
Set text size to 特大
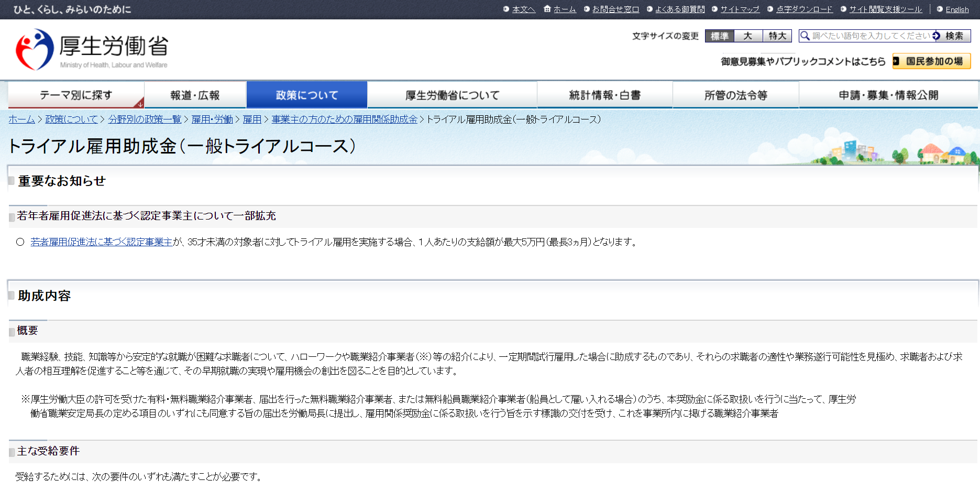pos(777,36)
